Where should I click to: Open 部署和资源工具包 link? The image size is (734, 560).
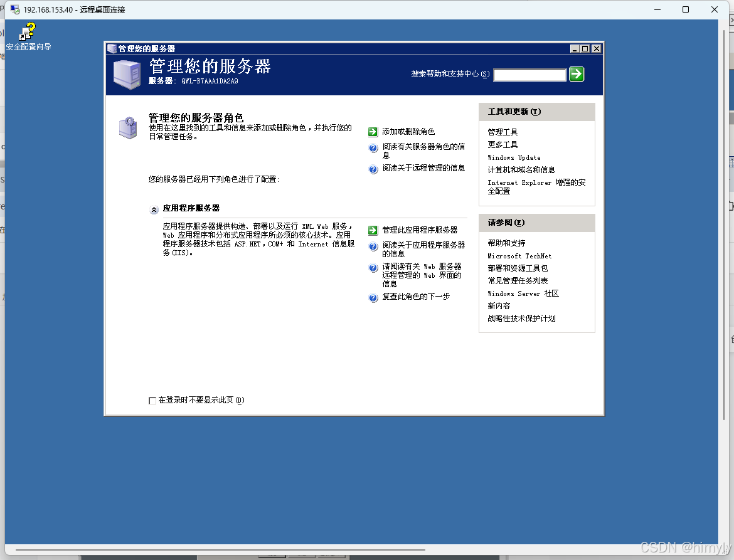518,268
